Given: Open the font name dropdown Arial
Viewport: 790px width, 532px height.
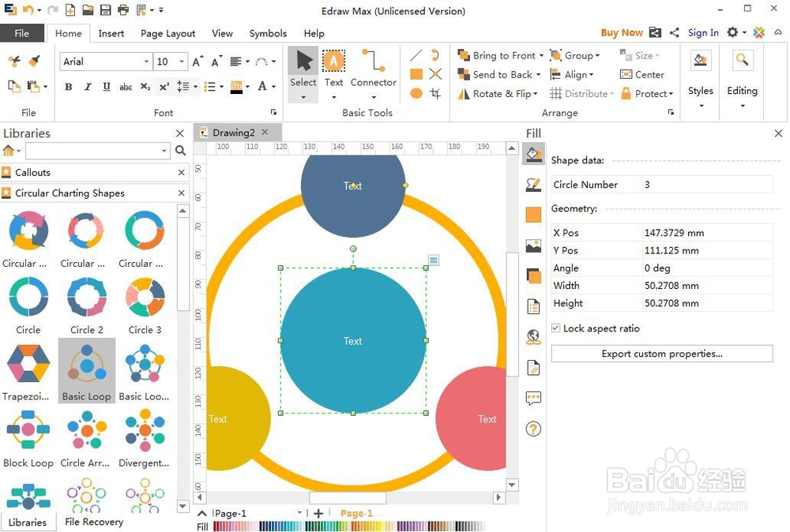Looking at the screenshot, I should (146, 62).
